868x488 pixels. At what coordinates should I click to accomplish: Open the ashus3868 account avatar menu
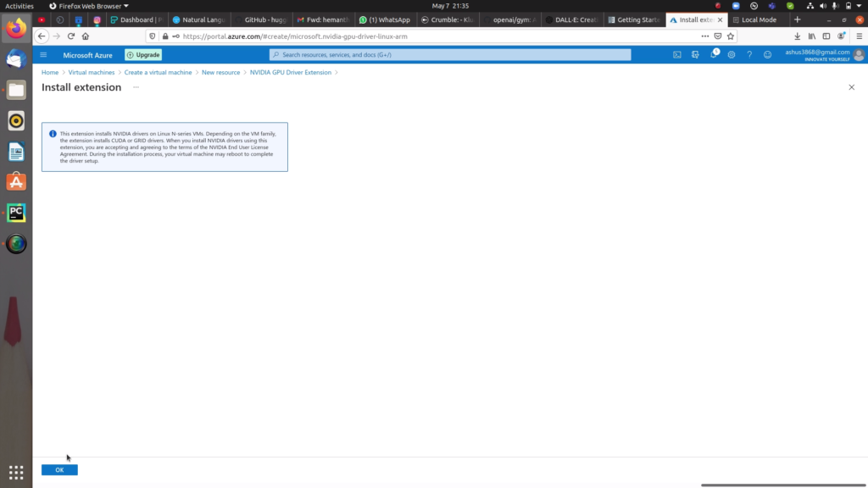click(858, 54)
